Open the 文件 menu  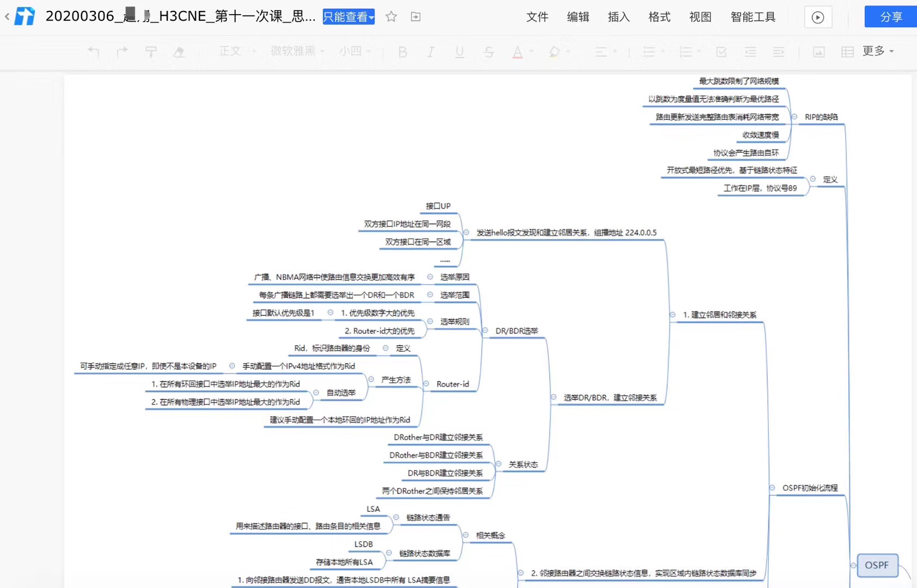[x=537, y=17]
